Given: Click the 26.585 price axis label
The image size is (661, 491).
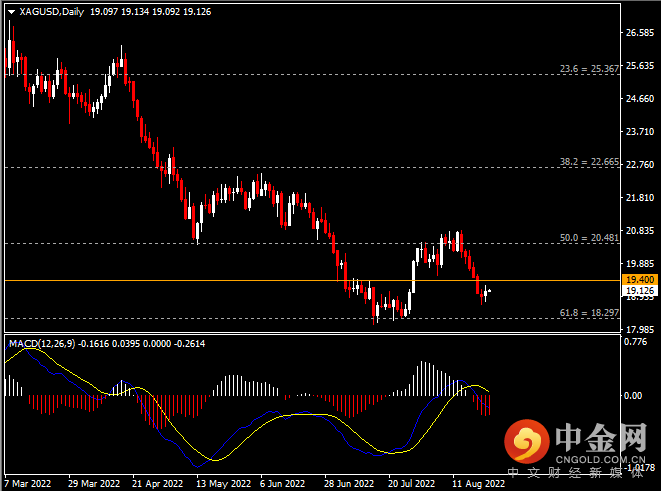Looking at the screenshot, I should pyautogui.click(x=640, y=33).
